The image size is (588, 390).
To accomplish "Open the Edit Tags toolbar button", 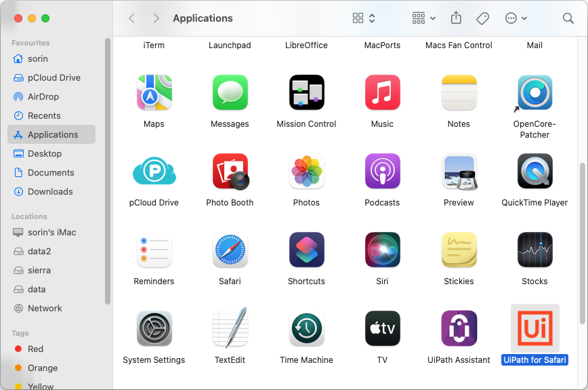I will pos(482,18).
